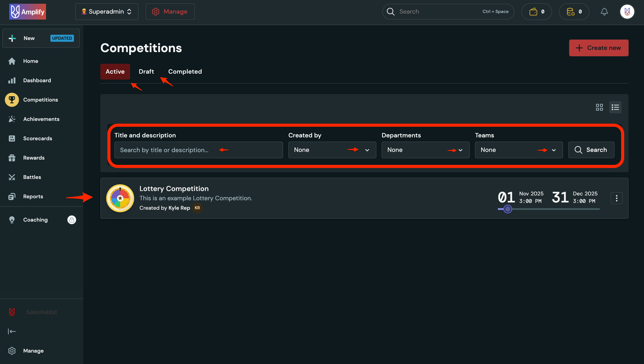Switch to list view layout
Viewport: 644px width, 364px height.
coord(615,107)
